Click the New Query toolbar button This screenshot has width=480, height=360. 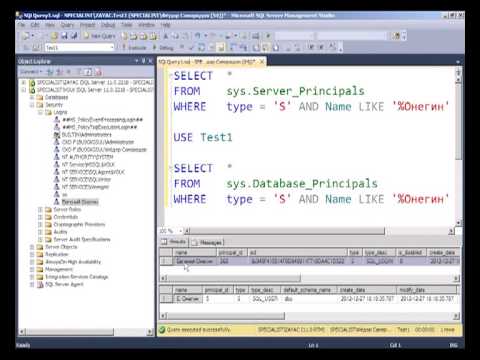[x=99, y=36]
